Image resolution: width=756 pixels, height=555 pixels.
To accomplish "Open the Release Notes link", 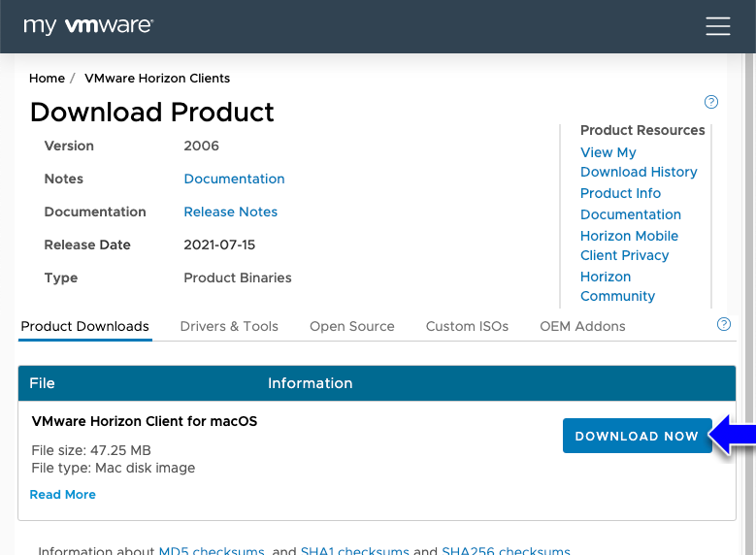I will pyautogui.click(x=230, y=212).
